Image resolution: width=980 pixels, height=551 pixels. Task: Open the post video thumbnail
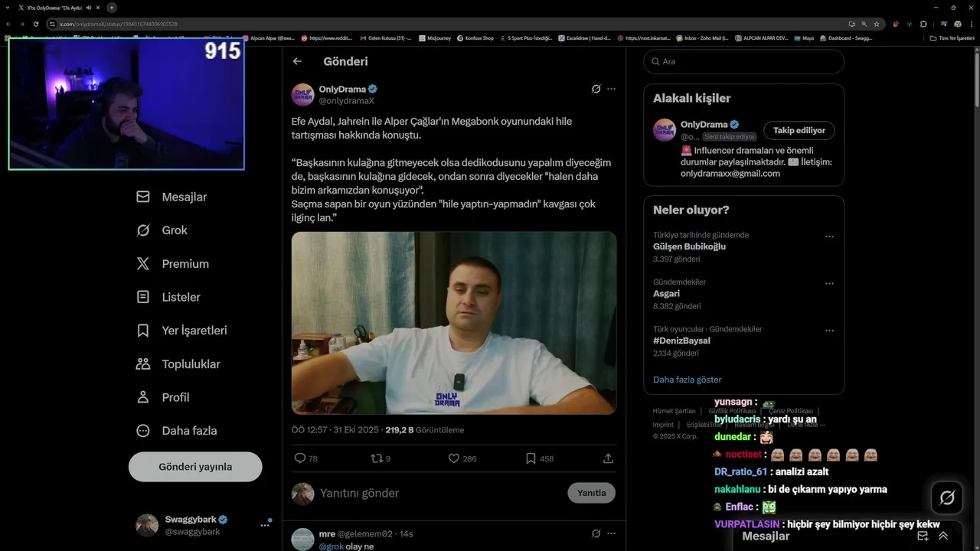[454, 323]
